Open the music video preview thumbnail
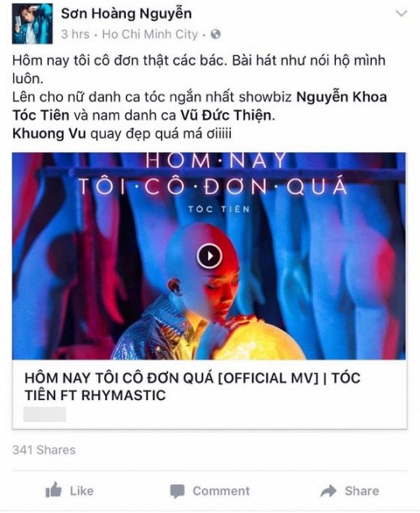The height and width of the screenshot is (513, 420). point(209,256)
